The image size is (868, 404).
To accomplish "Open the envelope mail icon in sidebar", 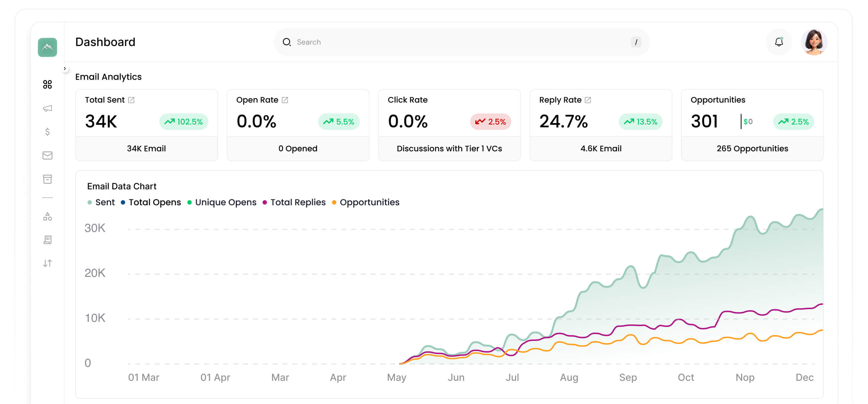I will [47, 155].
